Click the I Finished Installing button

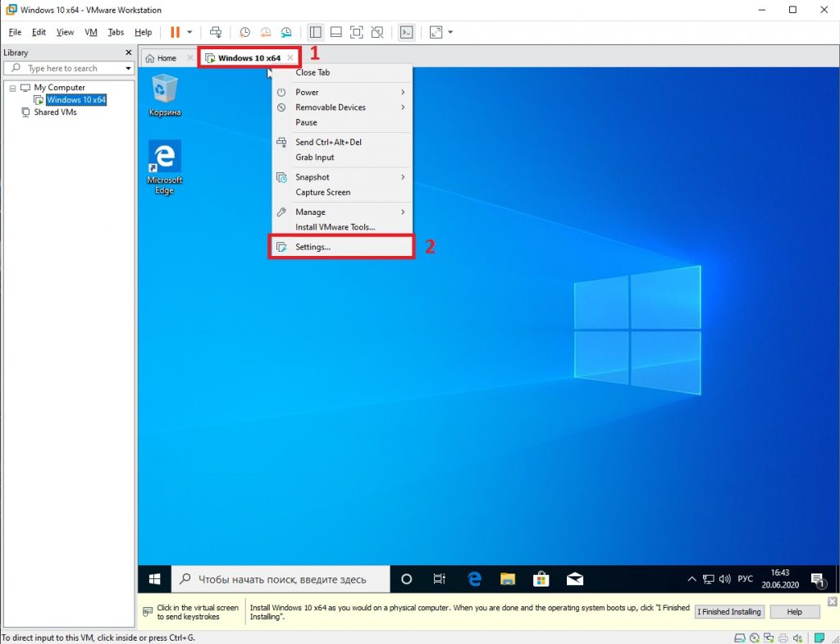point(728,612)
